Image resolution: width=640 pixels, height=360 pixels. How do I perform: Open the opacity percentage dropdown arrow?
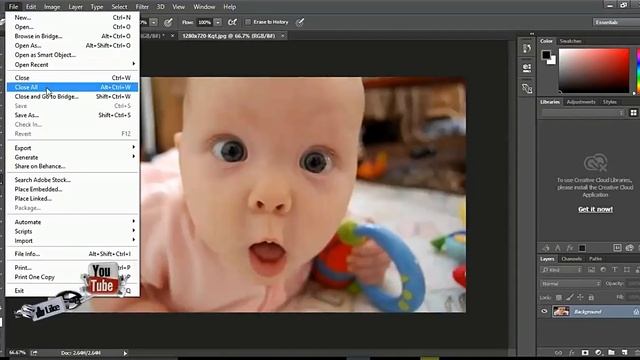pyautogui.click(x=153, y=22)
